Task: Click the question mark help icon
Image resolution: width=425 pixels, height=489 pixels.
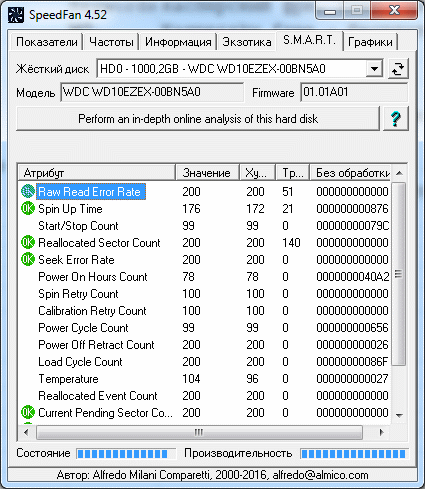Action: pyautogui.click(x=396, y=118)
